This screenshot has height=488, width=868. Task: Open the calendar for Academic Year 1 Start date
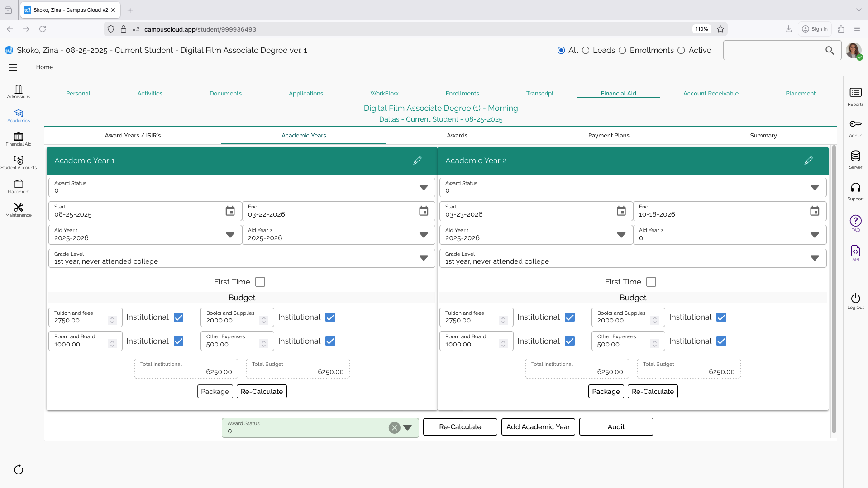click(230, 211)
